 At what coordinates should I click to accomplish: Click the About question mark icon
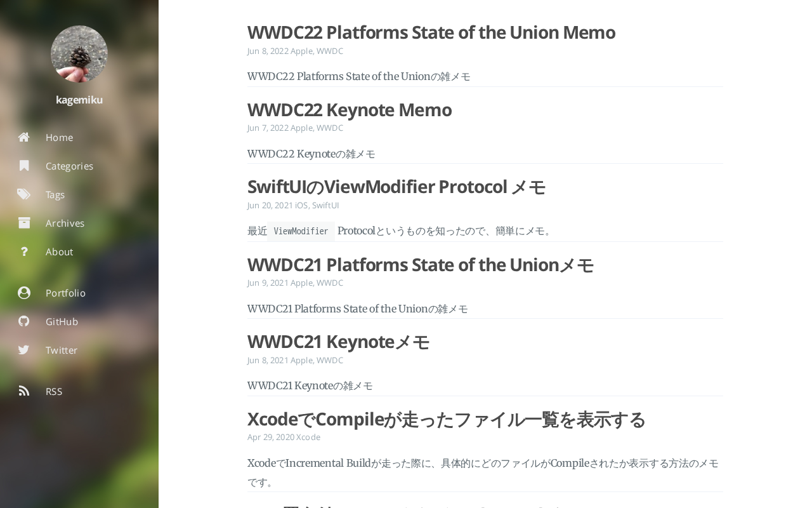click(24, 251)
